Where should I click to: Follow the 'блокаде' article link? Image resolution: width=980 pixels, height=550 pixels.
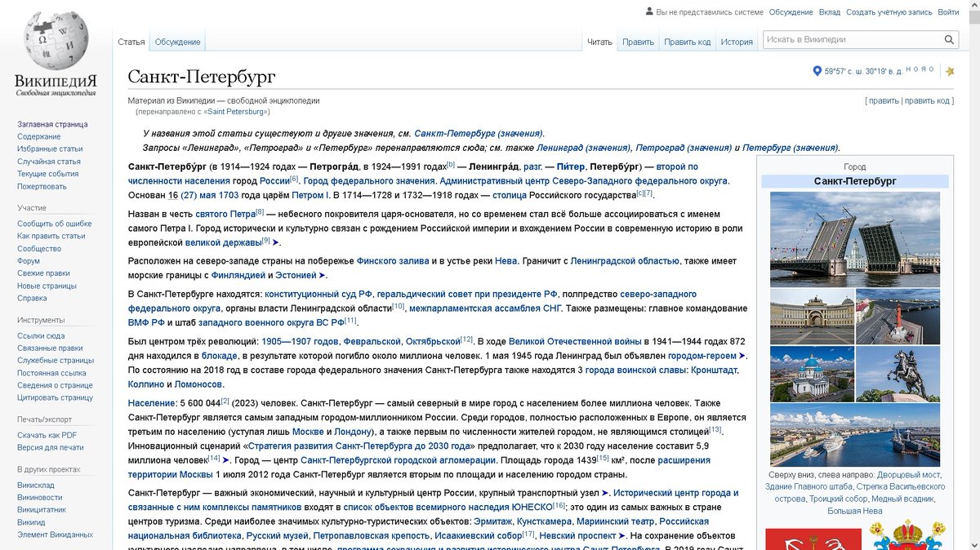point(219,356)
